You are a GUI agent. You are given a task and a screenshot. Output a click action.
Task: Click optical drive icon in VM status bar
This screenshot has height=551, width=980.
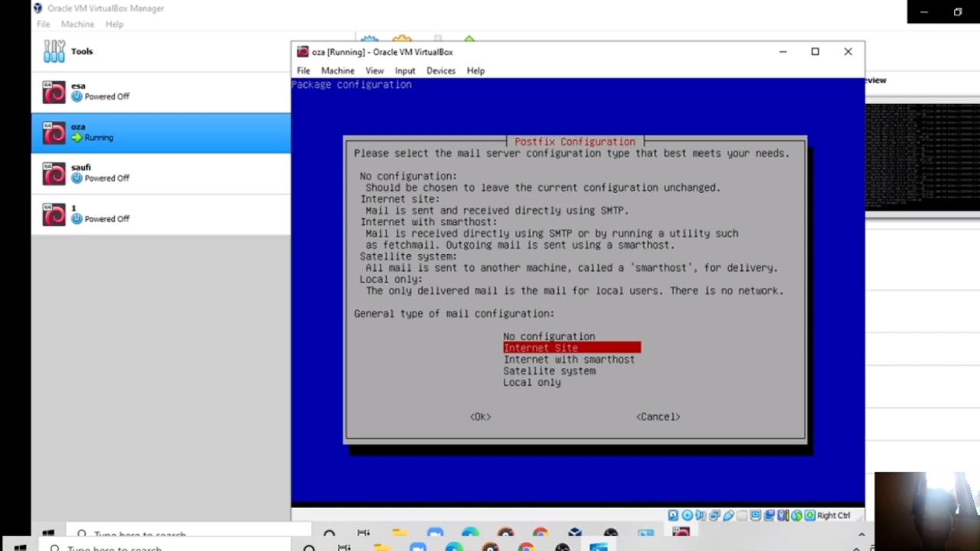click(x=688, y=515)
